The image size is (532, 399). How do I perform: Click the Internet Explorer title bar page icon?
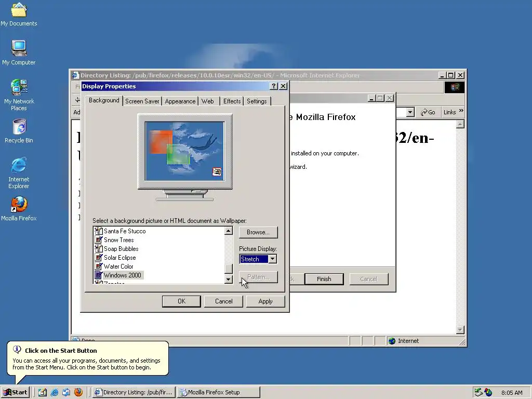tap(75, 75)
